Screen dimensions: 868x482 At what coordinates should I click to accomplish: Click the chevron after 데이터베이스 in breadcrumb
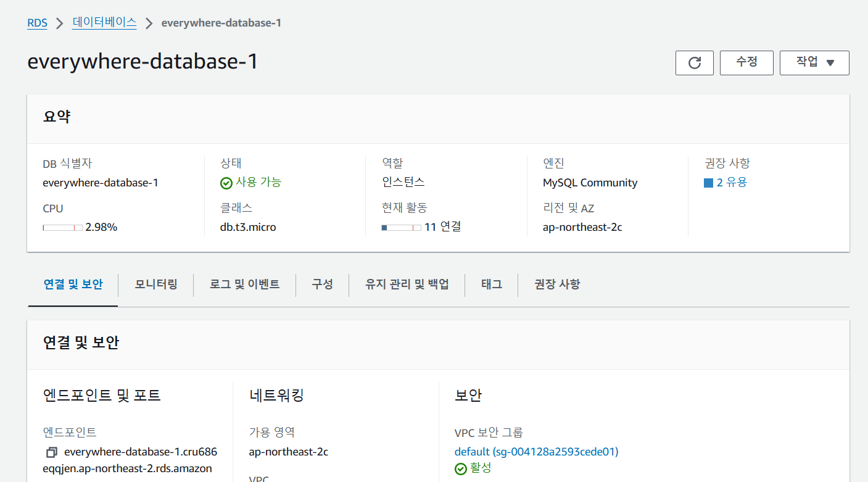[x=149, y=23]
